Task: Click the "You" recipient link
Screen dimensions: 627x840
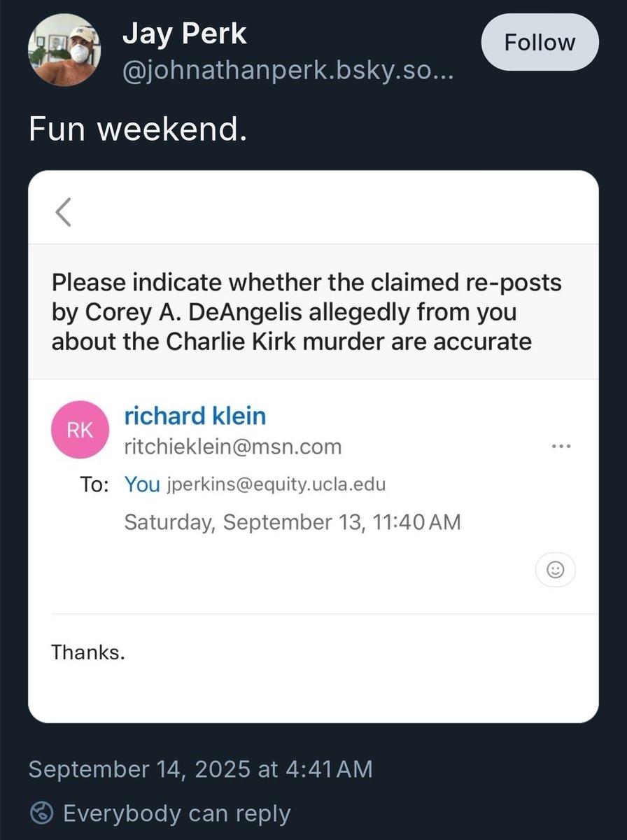Action: [x=141, y=484]
